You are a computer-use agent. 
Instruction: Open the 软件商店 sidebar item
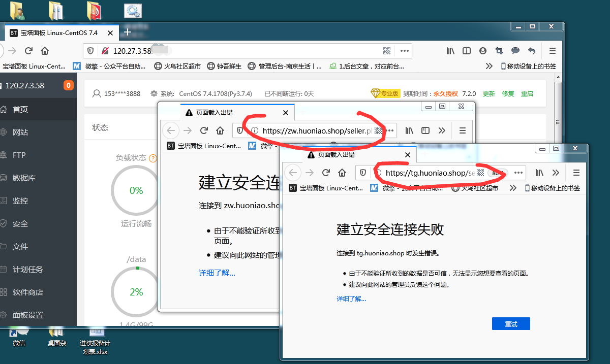(x=30, y=292)
